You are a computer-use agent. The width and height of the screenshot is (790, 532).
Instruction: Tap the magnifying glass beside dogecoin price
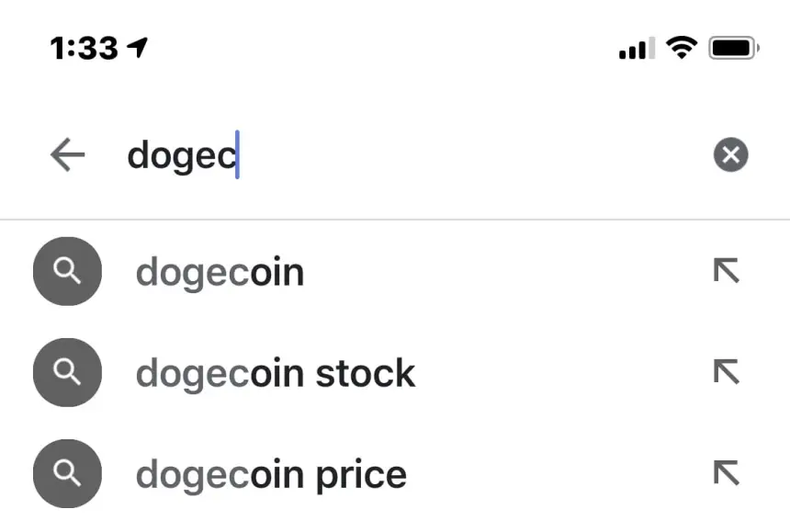pyautogui.click(x=66, y=473)
